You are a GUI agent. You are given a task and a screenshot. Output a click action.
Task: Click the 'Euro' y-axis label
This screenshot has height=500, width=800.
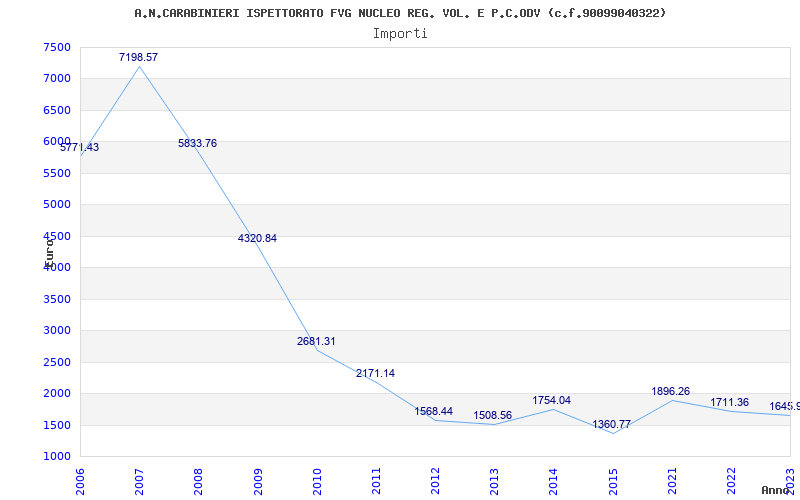tap(49, 252)
